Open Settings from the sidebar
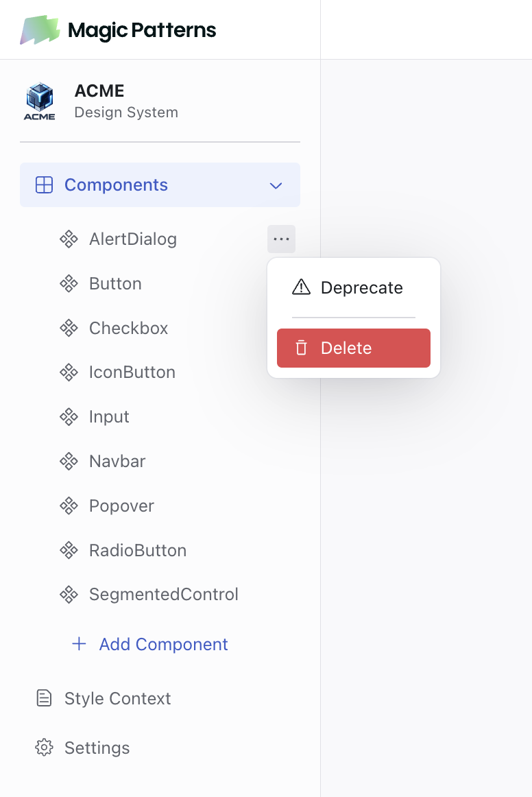The image size is (532, 797). click(97, 748)
